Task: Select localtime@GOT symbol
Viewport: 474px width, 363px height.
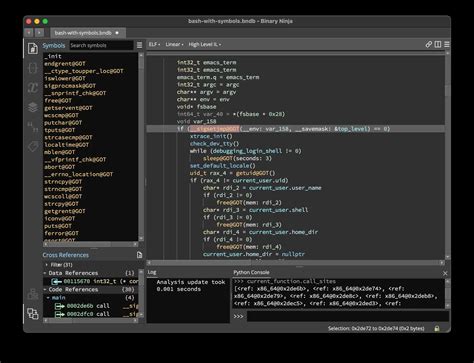Action: click(67, 145)
